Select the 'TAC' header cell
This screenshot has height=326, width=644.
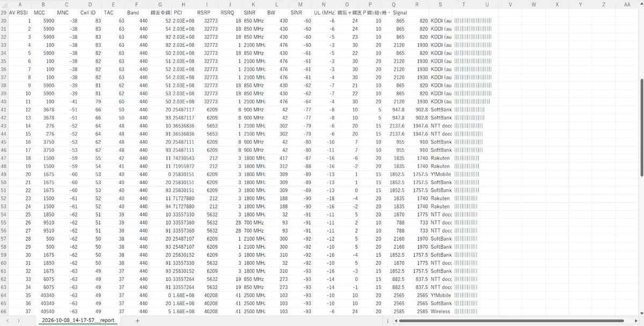tap(113, 12)
